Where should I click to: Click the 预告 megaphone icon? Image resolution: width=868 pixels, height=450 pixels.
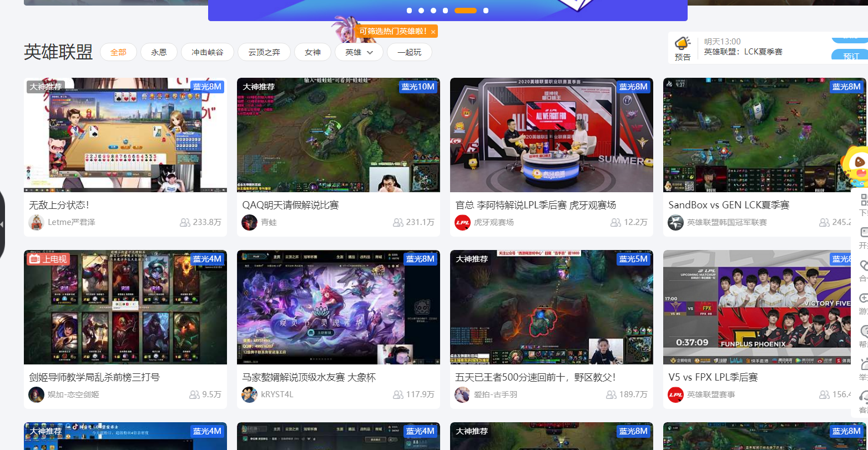[683, 43]
